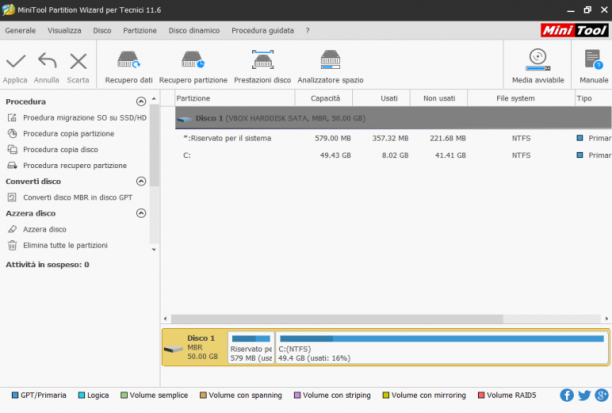Open the Twitter share icon

tap(584, 395)
